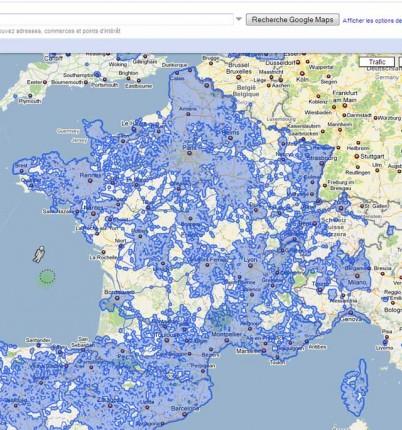Screen dimensions: 402x430
Task: Select the Rennes city marker dot
Action: 90,181
